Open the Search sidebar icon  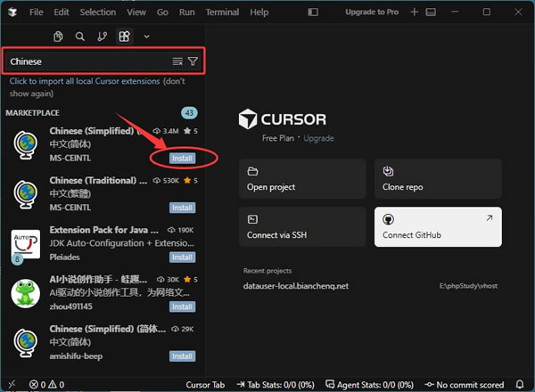pos(80,37)
